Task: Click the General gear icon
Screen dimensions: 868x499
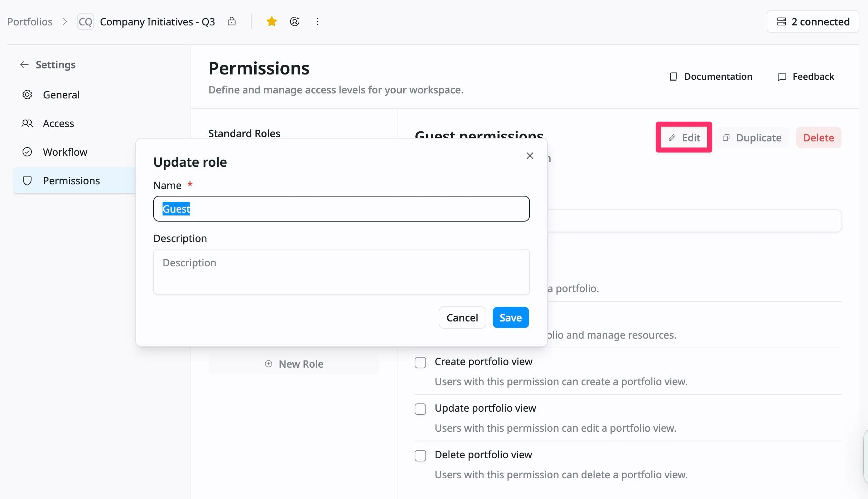Action: pos(27,95)
